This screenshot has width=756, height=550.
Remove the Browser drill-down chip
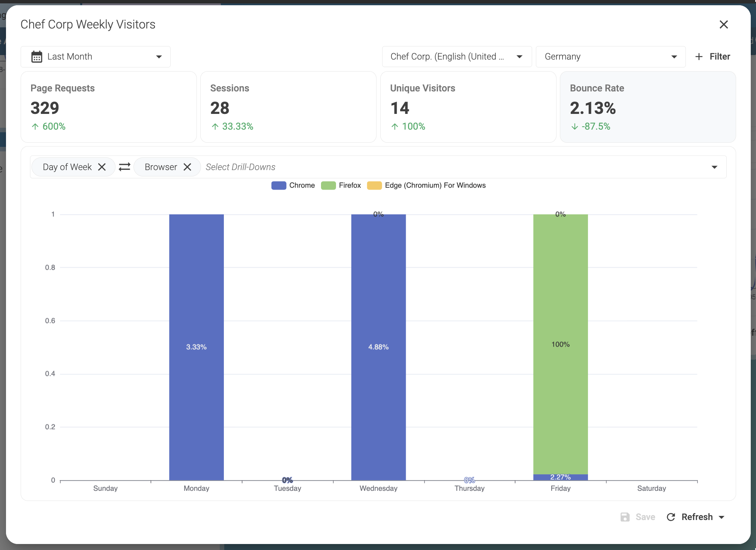[187, 167]
